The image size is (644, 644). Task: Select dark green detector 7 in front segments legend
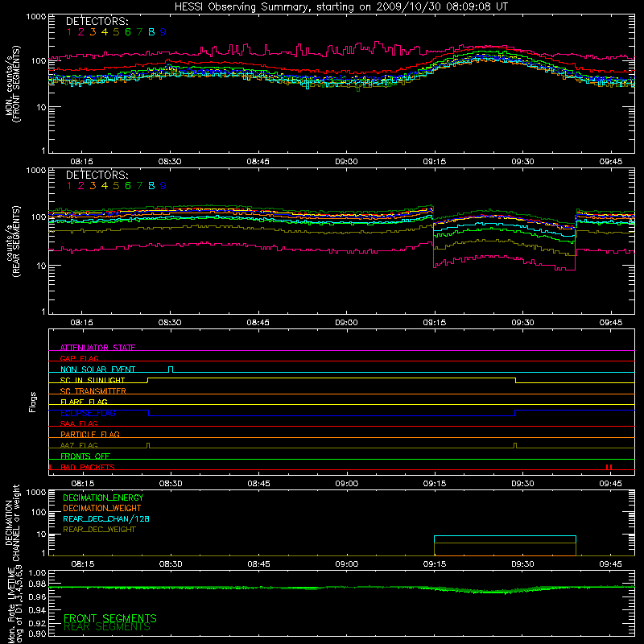(139, 32)
